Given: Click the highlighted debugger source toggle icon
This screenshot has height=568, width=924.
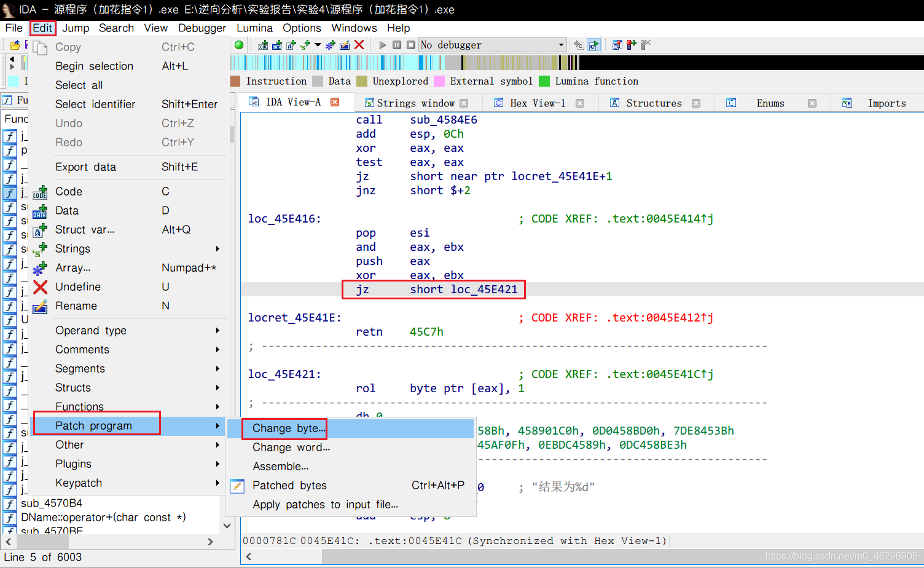Looking at the screenshot, I should point(593,45).
